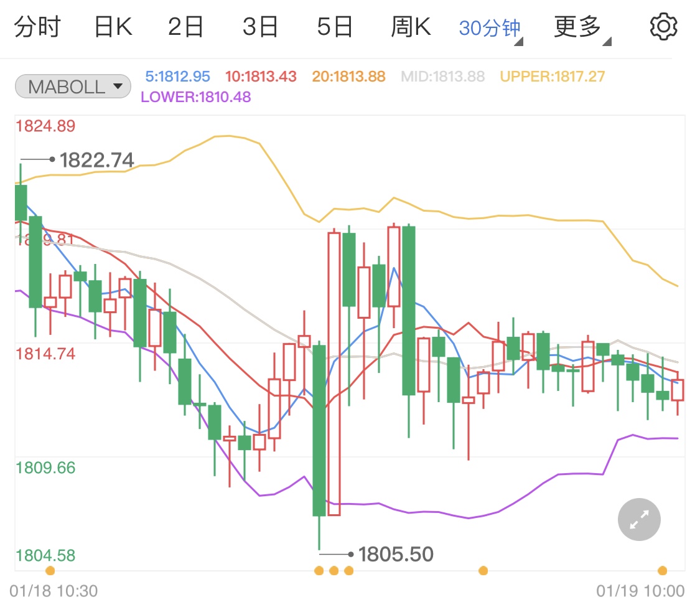Open chart settings gear icon
Screen dimensions: 700x602
pyautogui.click(x=663, y=27)
